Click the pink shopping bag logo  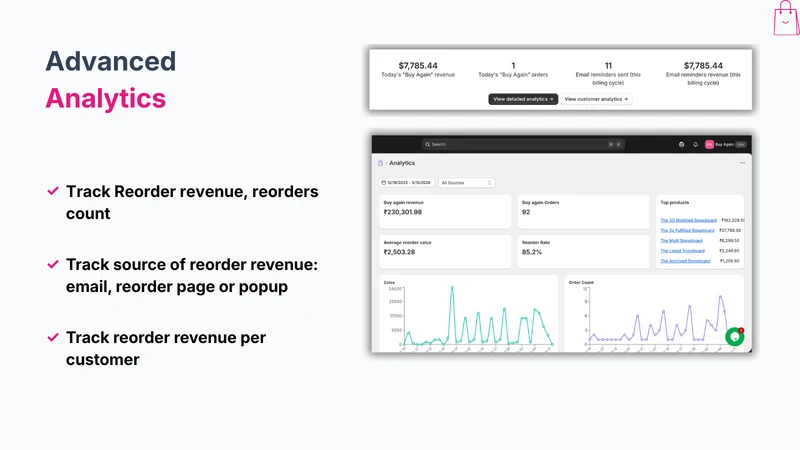coord(786,18)
